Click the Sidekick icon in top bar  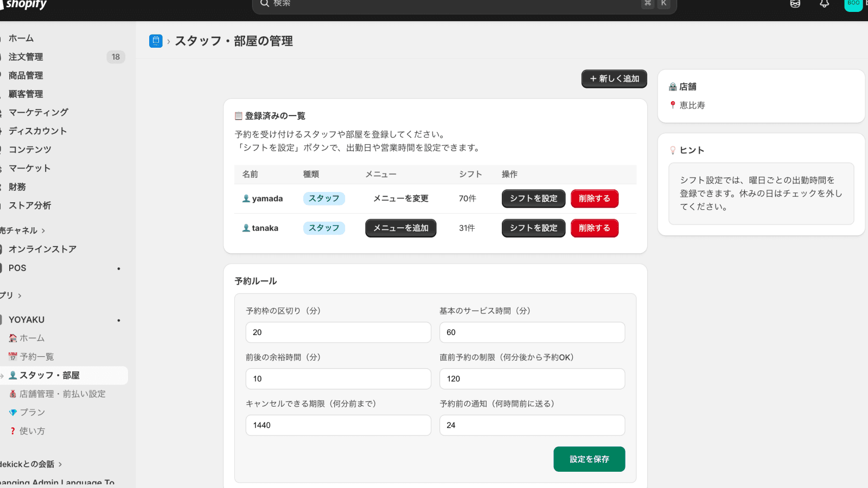[795, 4]
